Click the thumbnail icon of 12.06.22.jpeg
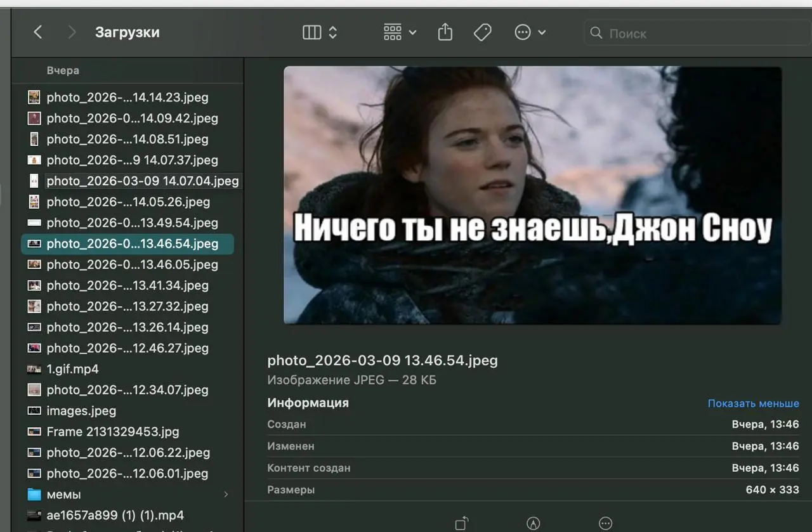 point(34,453)
